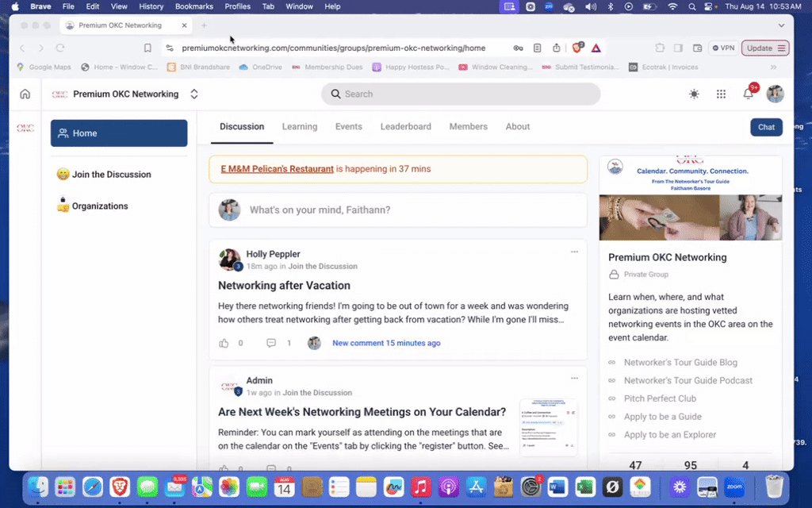Image resolution: width=812 pixels, height=508 pixels.
Task: Like the Networking after Vacation post
Action: (x=224, y=343)
